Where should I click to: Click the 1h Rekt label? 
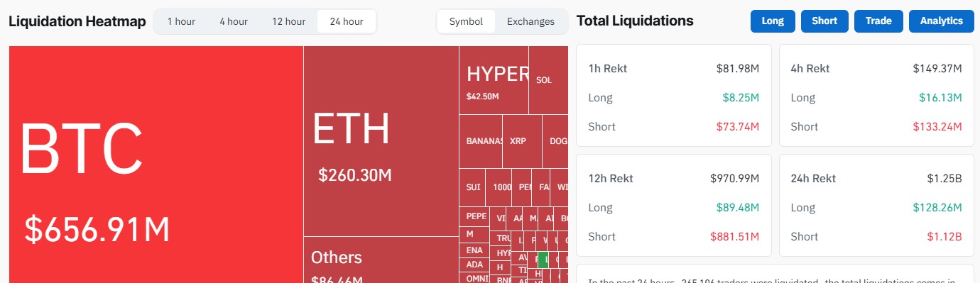pyautogui.click(x=608, y=69)
